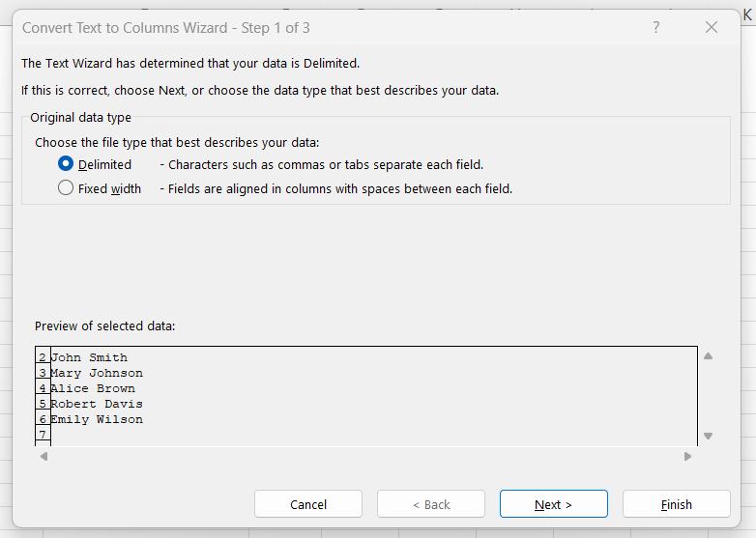This screenshot has width=756, height=538.
Task: Click the Delimited description text
Action: tap(326, 164)
